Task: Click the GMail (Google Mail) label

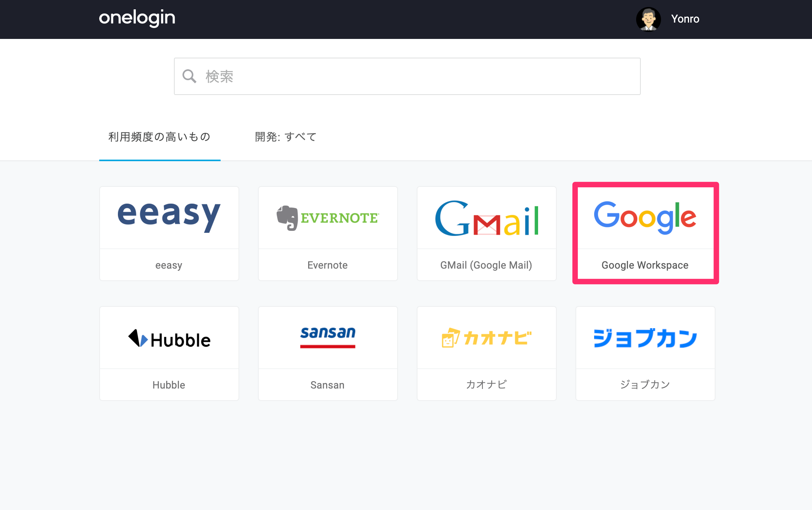Action: pos(486,265)
